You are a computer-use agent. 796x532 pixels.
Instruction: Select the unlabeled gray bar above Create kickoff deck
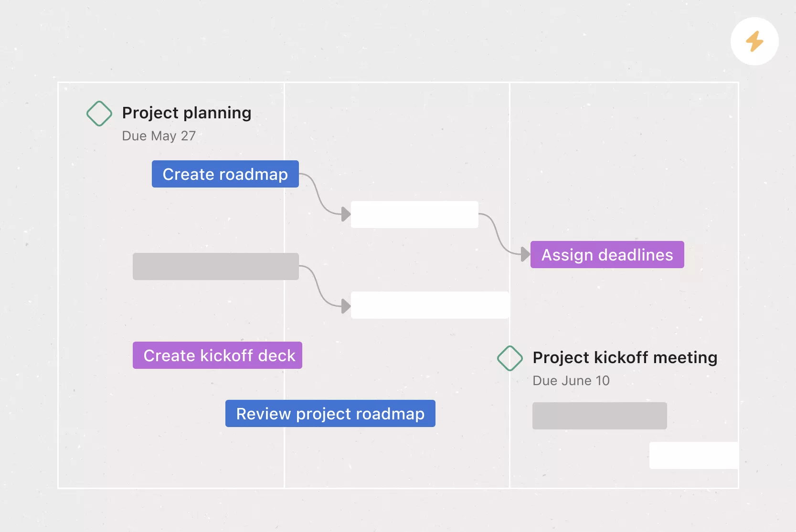(x=215, y=266)
